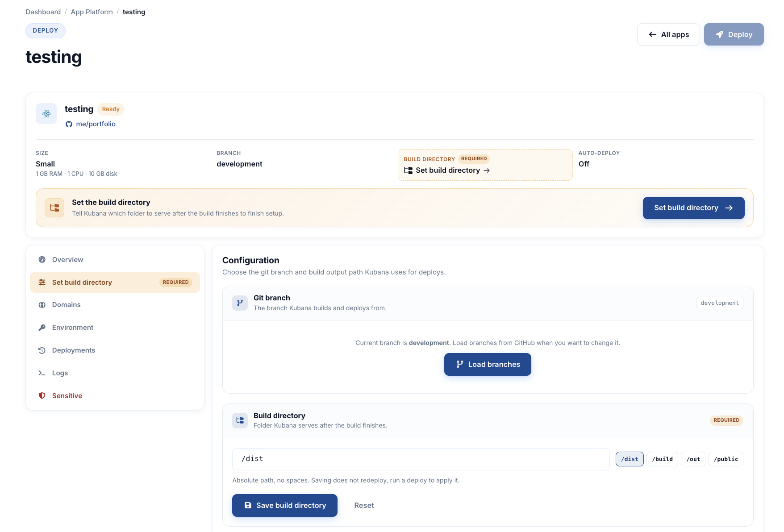Viewport: 784px width, 532px height.
Task: Select the /dist preset chip
Action: click(630, 459)
